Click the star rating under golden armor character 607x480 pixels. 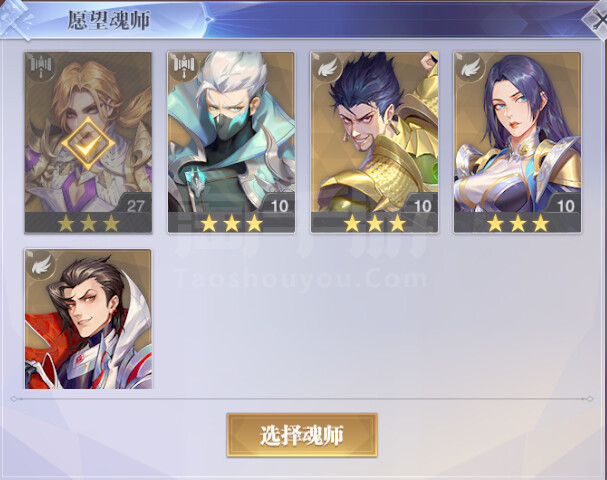click(375, 223)
